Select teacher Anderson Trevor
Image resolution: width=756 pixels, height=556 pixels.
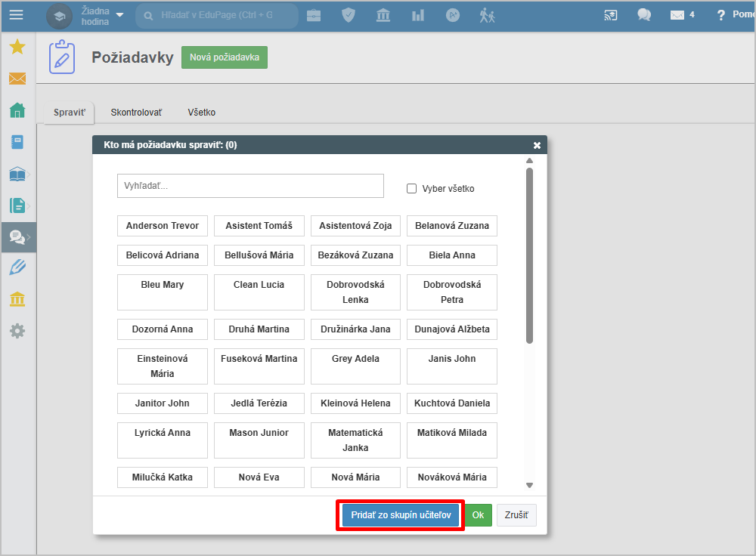[x=163, y=226]
